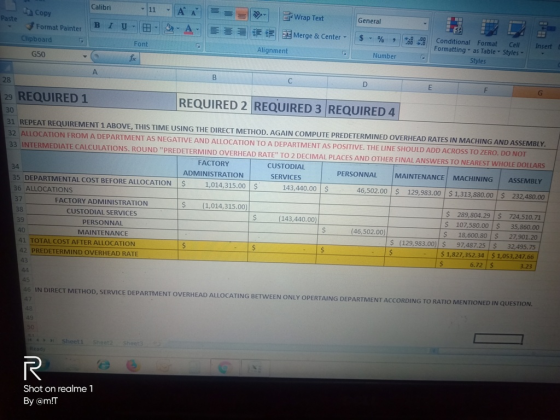Toggle Italic formatting
560x420 pixels.
coord(110,26)
